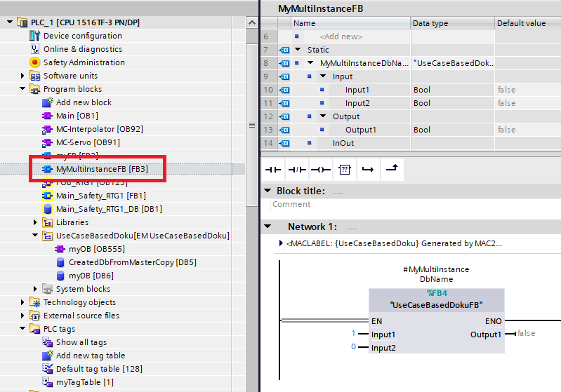Screen dimensions: 561x392
Task: Click the "UseCaseBasedDokuFB" block name
Action: coord(436,305)
